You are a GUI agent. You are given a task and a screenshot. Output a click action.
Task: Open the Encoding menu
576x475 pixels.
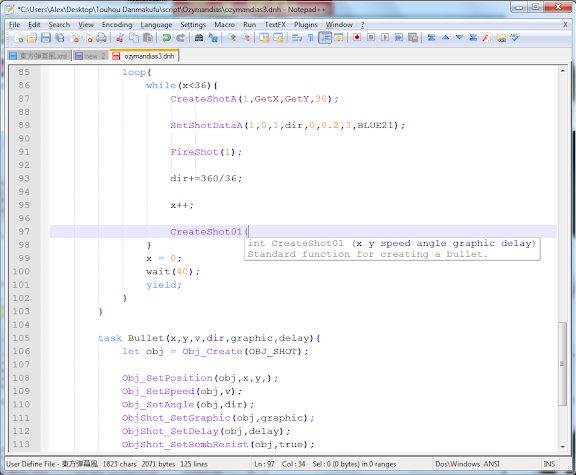pyautogui.click(x=117, y=25)
